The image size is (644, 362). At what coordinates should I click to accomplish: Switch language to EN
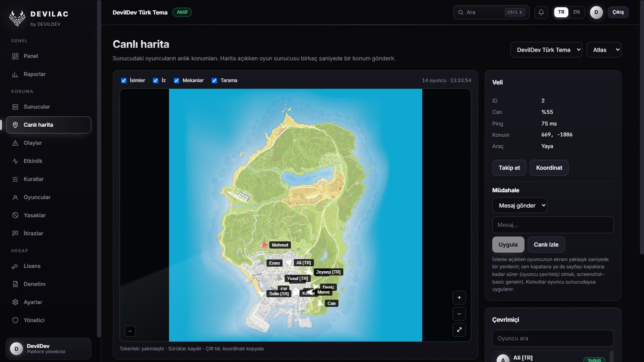click(576, 12)
